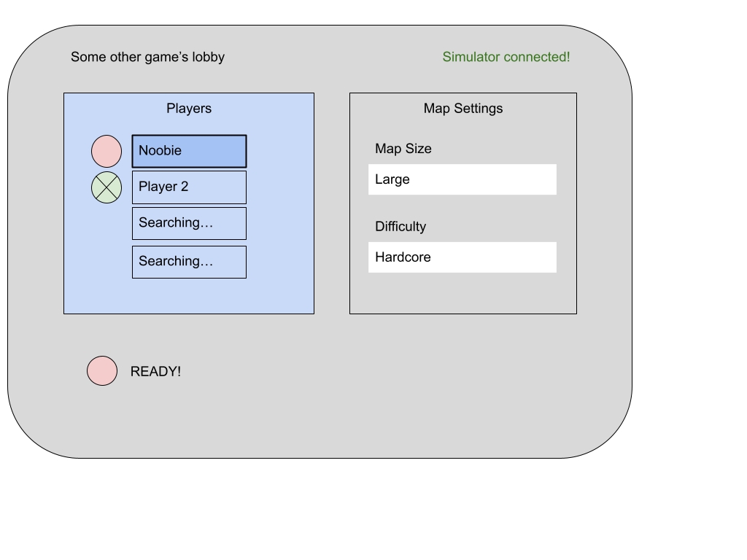Click the word Large in Map Size field

point(392,179)
